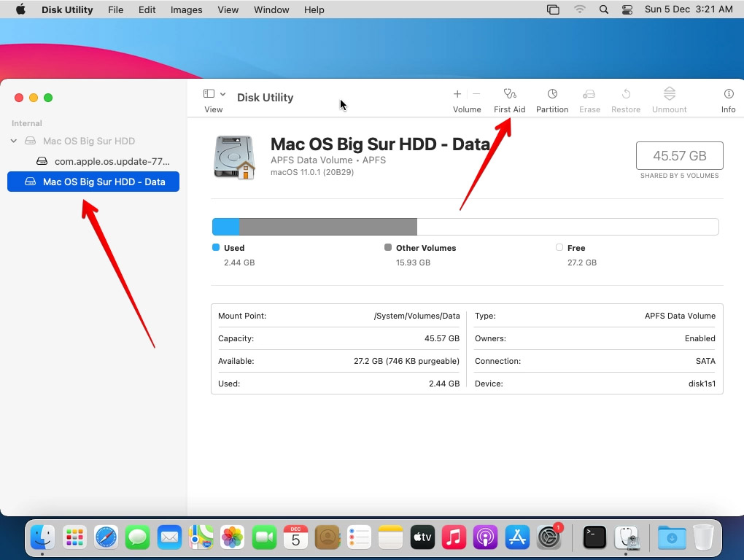Open System Preferences from the Dock

tap(549, 537)
